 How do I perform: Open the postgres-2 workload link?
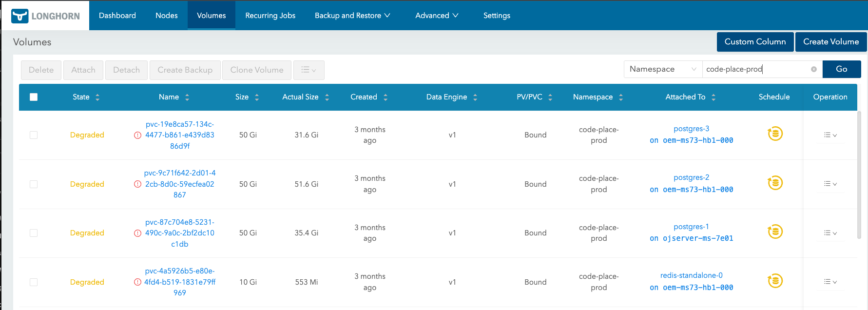(x=691, y=177)
